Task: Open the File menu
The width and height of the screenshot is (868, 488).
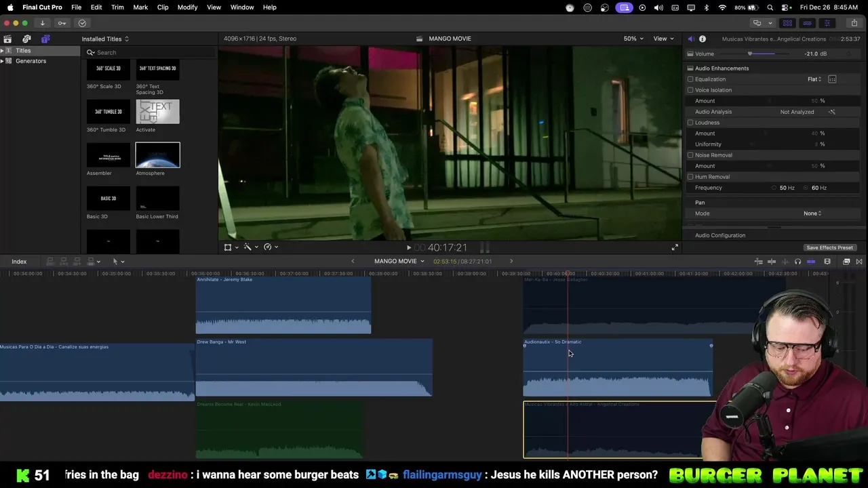Action: 77,7
